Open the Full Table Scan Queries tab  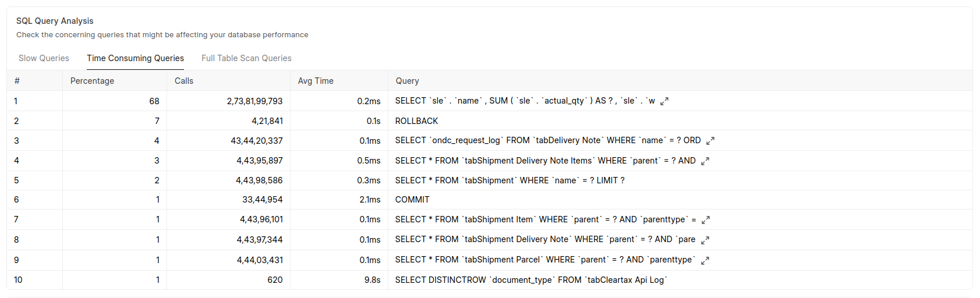pos(246,58)
